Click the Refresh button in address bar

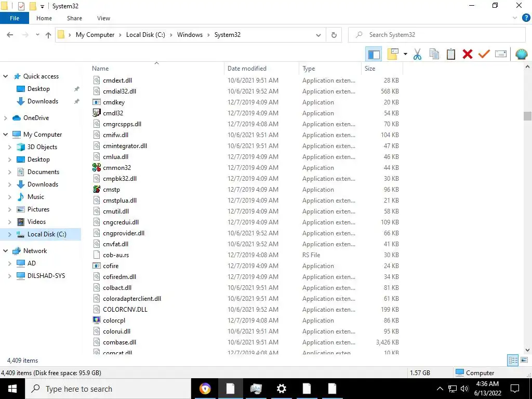(334, 35)
